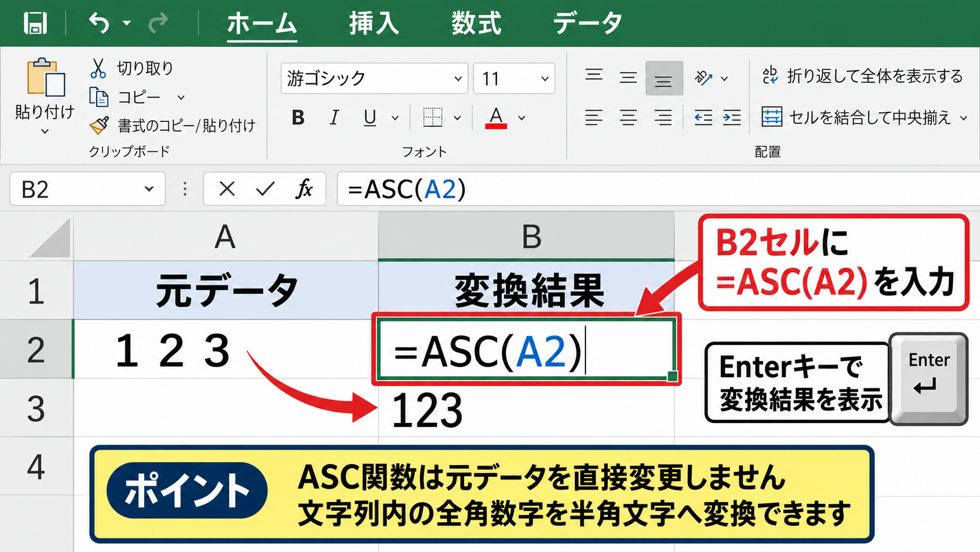
Task: Toggle Bold formatting
Action: click(298, 118)
